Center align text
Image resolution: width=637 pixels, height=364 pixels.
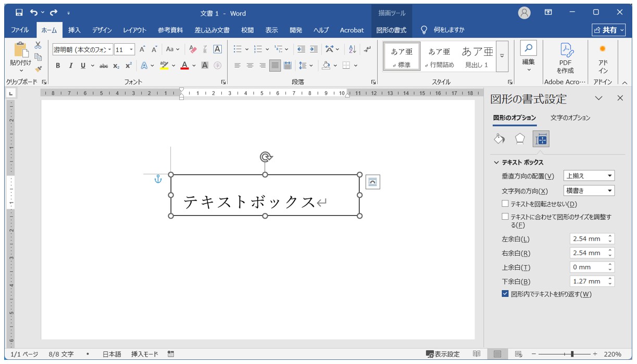[250, 66]
